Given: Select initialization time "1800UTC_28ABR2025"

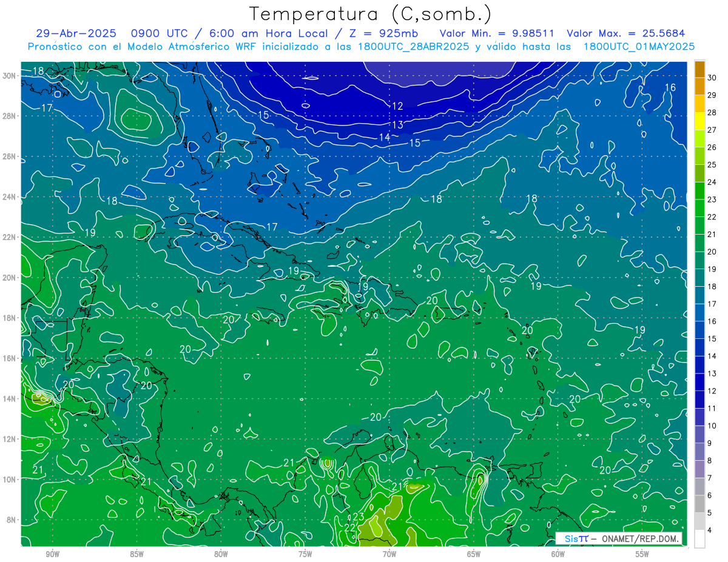Looking at the screenshot, I should (413, 46).
